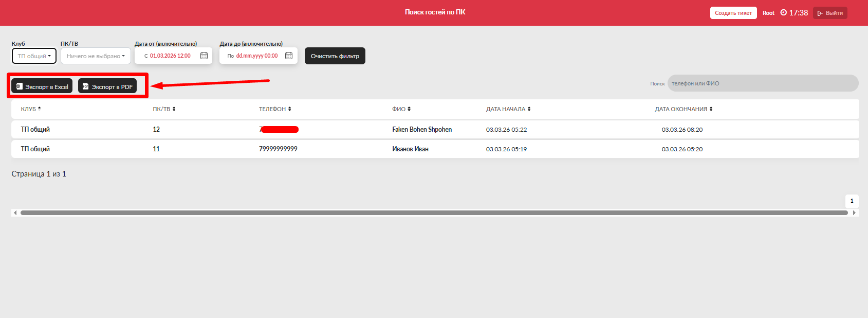This screenshot has width=868, height=318.
Task: Click the Очистить фильтр button
Action: (335, 56)
